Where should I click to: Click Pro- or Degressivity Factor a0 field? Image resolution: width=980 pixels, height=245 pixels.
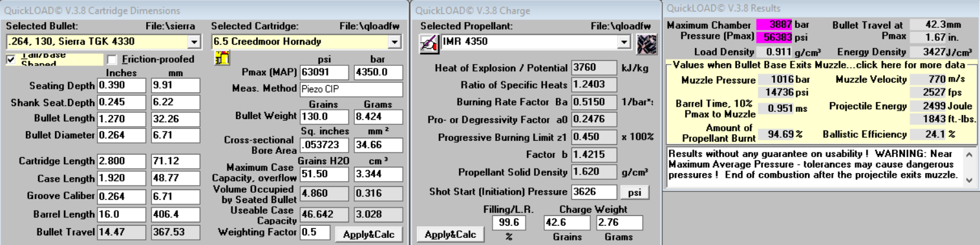pos(594,119)
